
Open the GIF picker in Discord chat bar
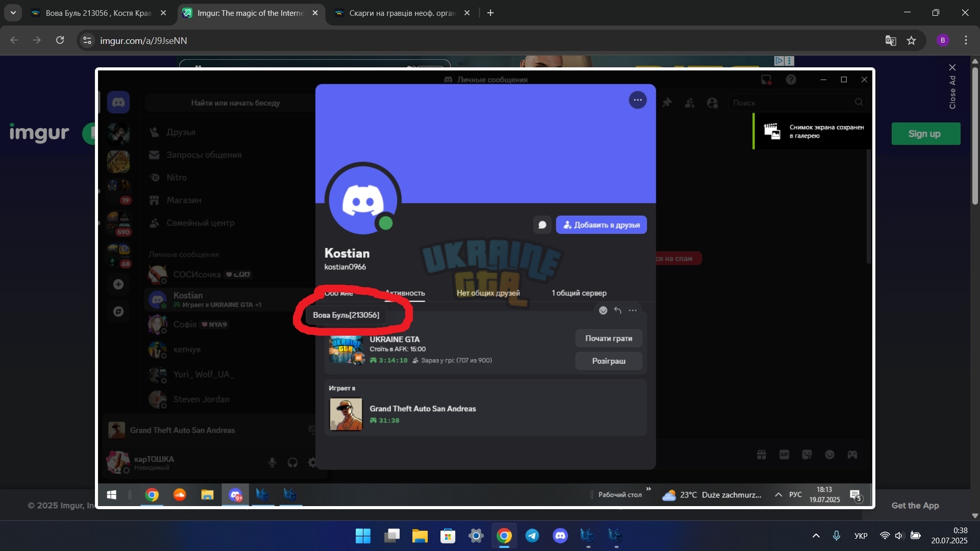(x=784, y=455)
